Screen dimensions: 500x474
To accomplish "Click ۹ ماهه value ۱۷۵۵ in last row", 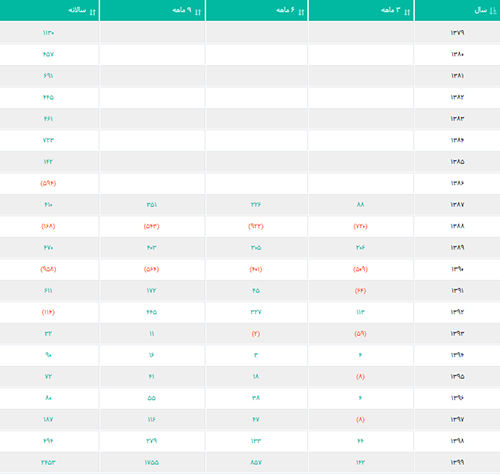I will 152,462.
